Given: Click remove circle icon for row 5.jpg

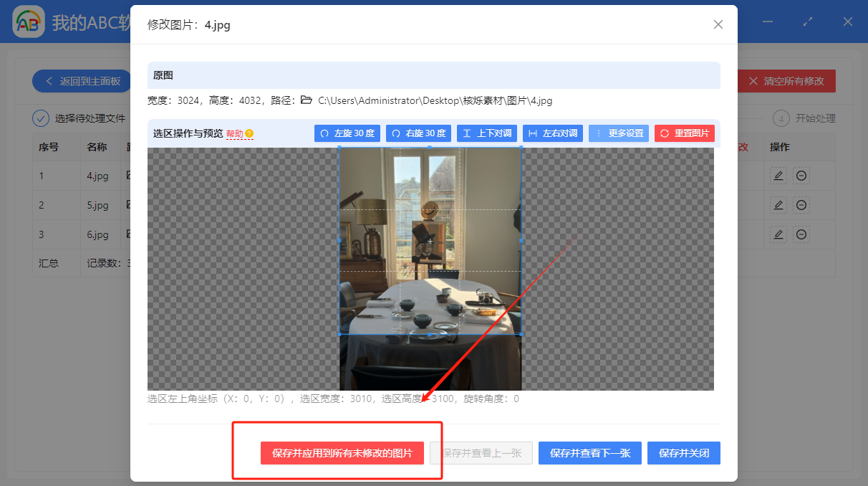Looking at the screenshot, I should [801, 205].
